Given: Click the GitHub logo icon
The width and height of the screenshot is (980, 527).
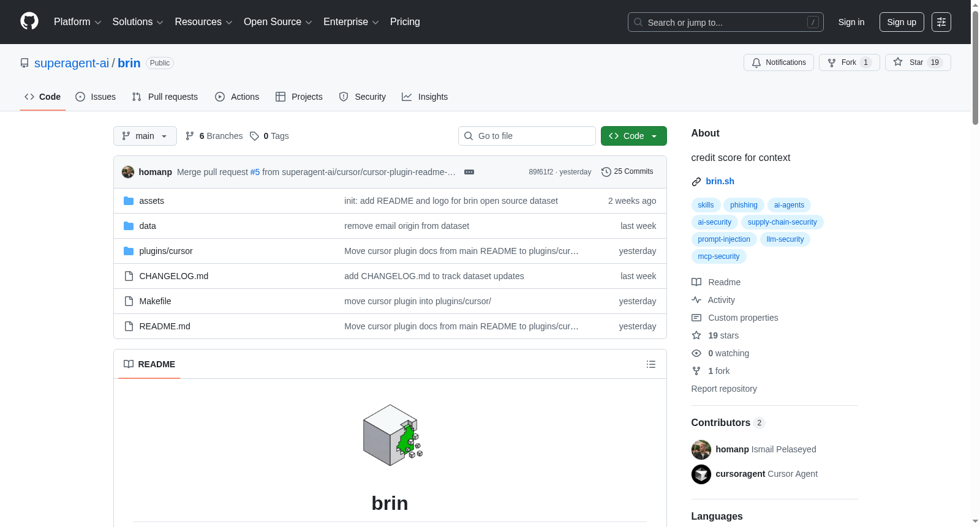Looking at the screenshot, I should point(29,21).
